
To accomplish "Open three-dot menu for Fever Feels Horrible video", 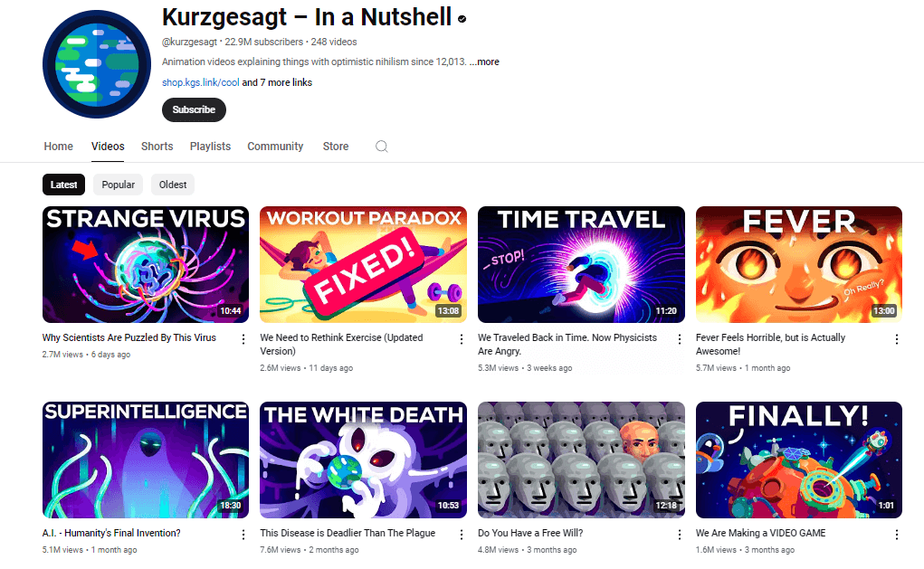I will tap(896, 339).
